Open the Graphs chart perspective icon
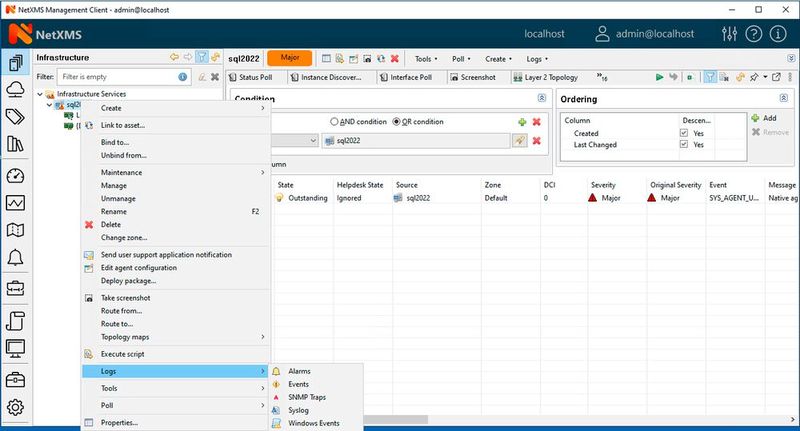Screen dimensions: 800x431 (x=15, y=203)
